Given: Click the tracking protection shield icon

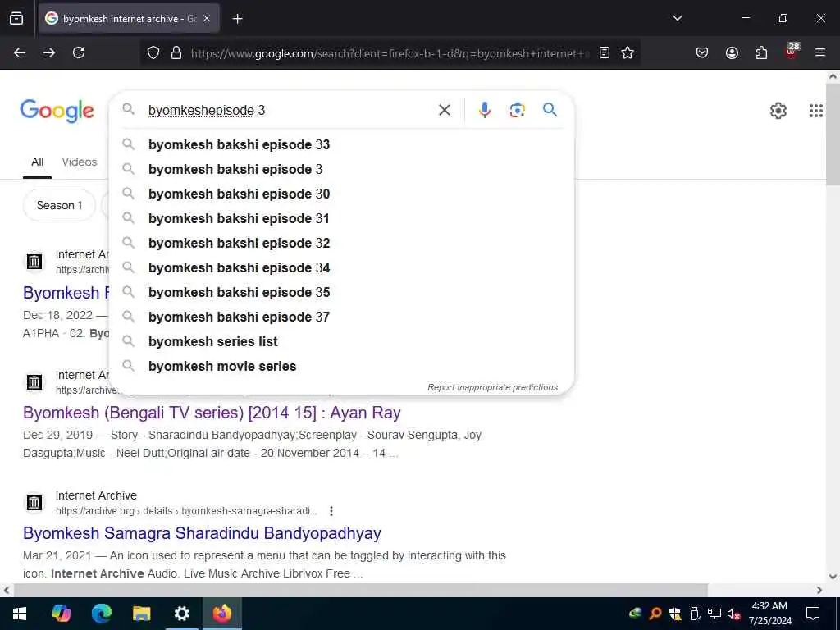Looking at the screenshot, I should (x=153, y=52).
